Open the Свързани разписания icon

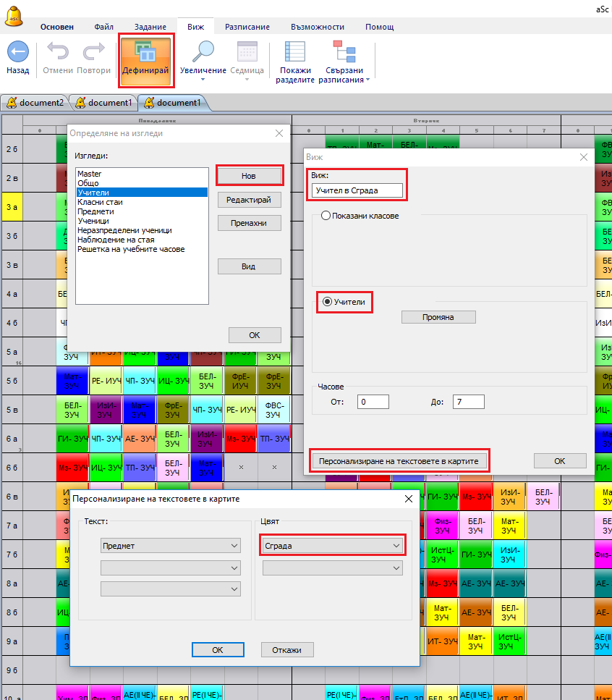[x=344, y=52]
